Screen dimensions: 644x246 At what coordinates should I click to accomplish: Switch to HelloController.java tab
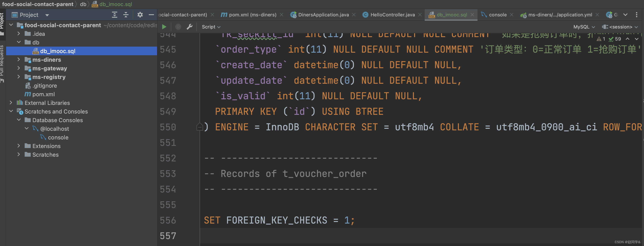point(392,15)
